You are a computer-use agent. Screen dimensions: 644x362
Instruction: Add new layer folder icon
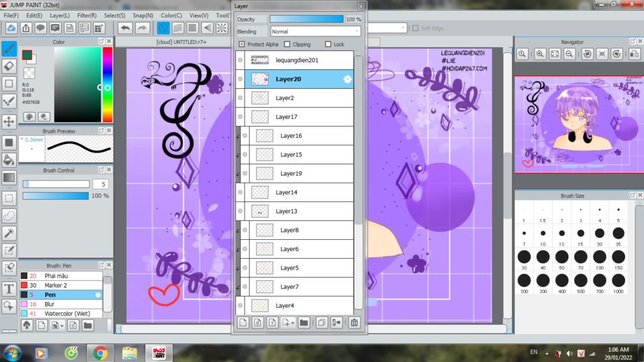pos(304,323)
